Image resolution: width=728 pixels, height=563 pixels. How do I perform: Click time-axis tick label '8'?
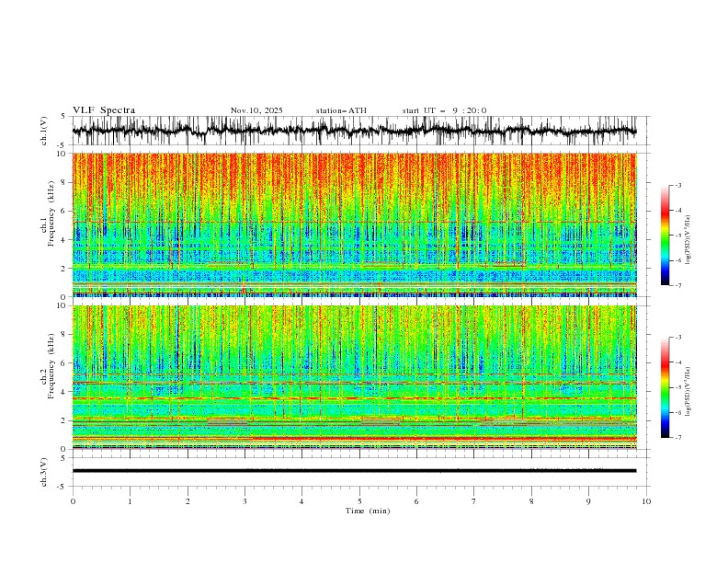click(531, 501)
